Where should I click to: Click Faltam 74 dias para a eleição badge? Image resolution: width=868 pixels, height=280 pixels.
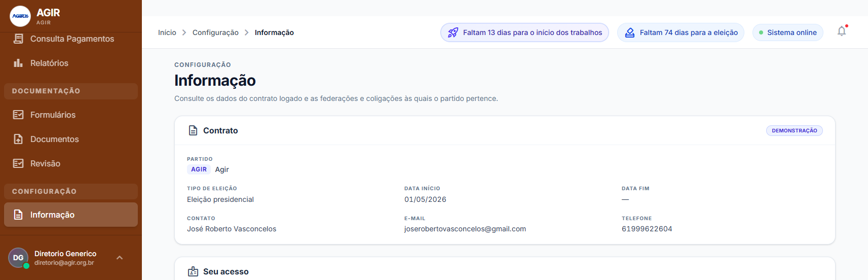[x=681, y=32]
